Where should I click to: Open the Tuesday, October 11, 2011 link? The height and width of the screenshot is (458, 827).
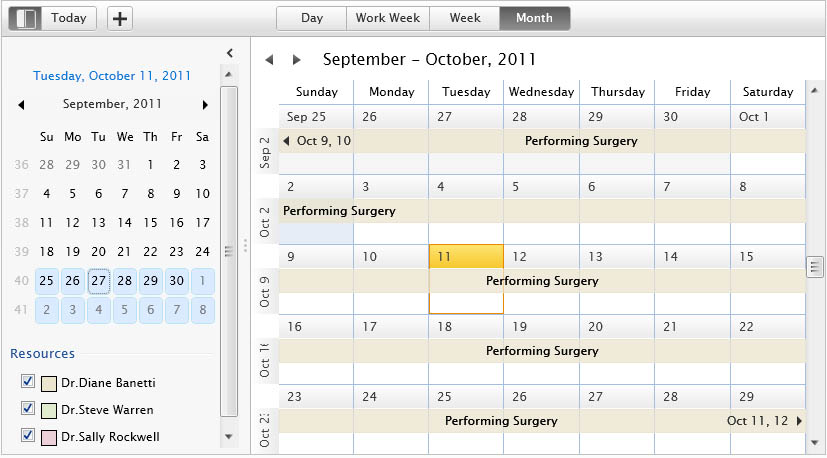tap(112, 76)
